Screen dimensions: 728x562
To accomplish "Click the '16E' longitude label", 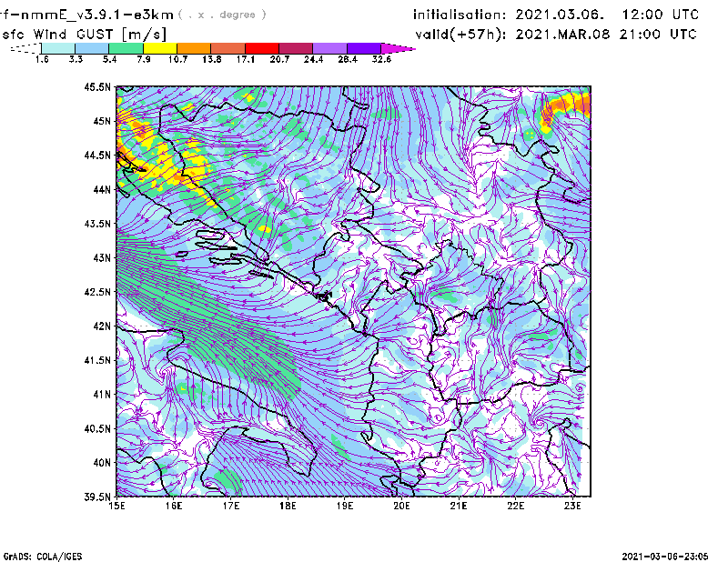I will pyautogui.click(x=174, y=506).
